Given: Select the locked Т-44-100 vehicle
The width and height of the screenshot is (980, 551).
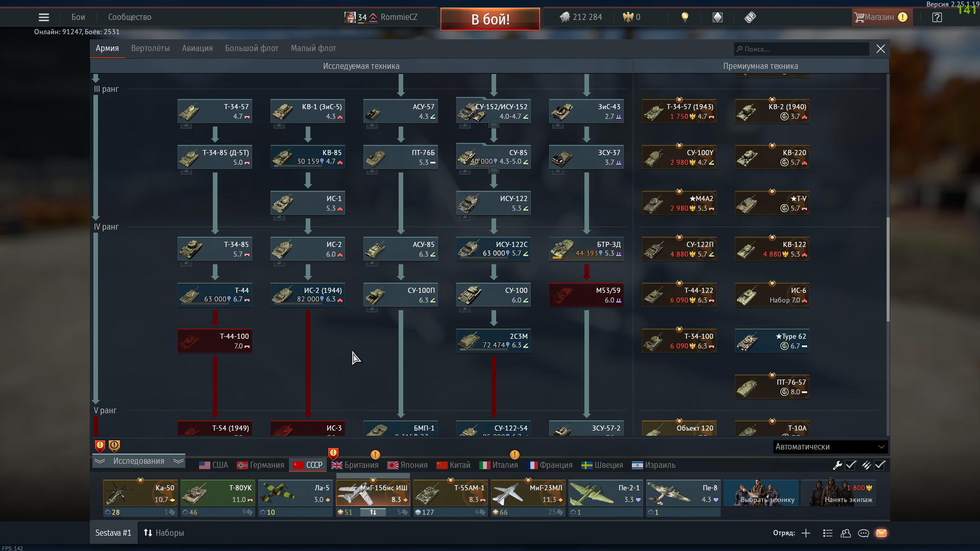Looking at the screenshot, I should coord(215,341).
